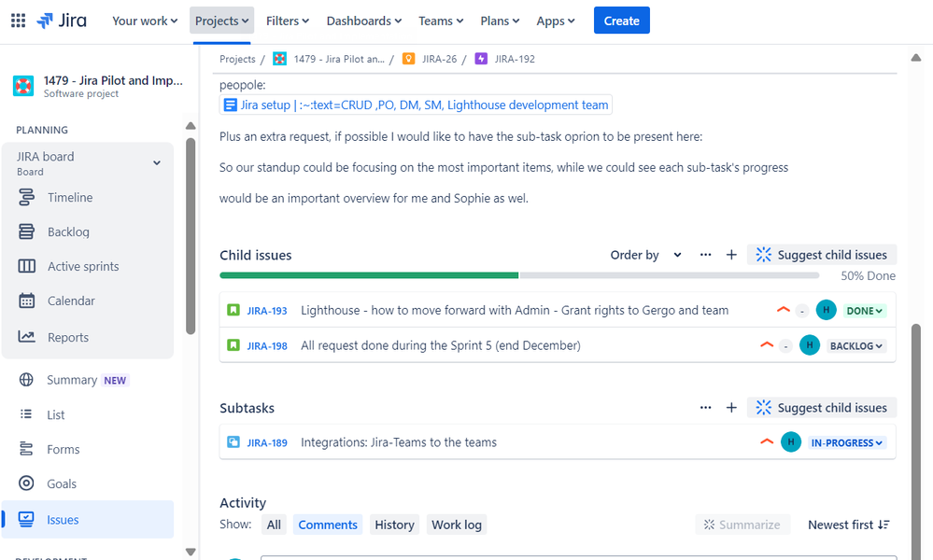Click JIRA-193 story type icon
Screen dimensions: 933x560
[x=233, y=310]
